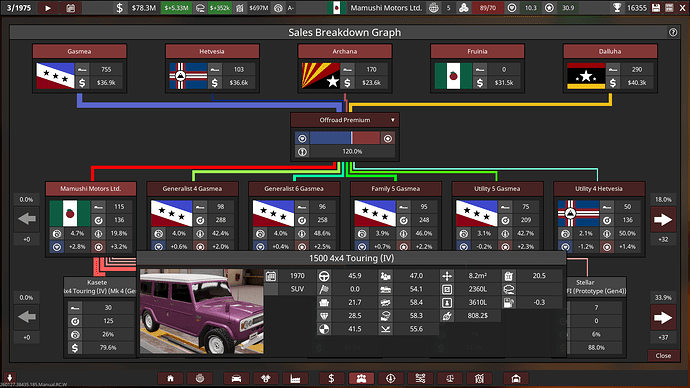Screen dimensions: 690x388
Task: Select the Utility 4 Hetvesia card header
Action: [599, 188]
